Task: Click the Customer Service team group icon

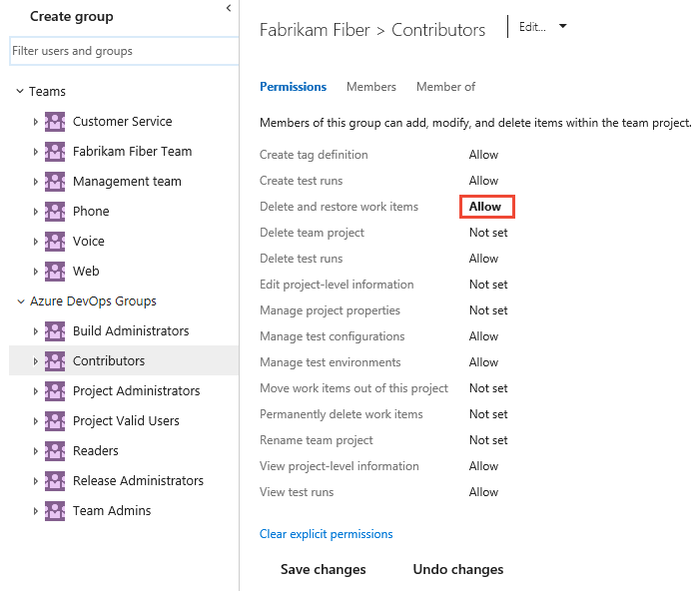Action: point(55,122)
